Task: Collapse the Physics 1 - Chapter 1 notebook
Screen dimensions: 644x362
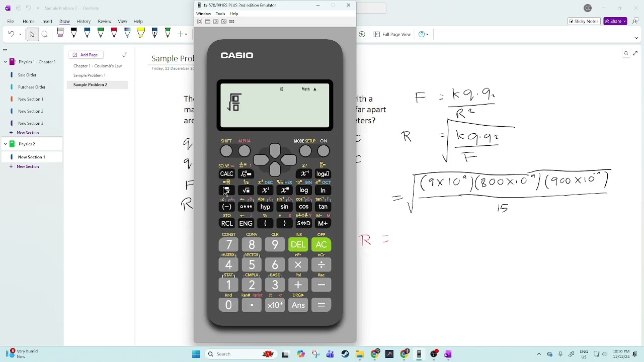Action: (5, 62)
